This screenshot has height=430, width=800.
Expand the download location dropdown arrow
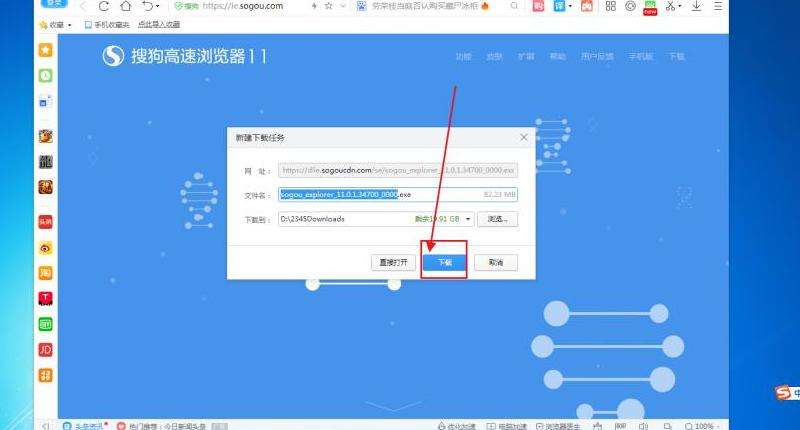point(468,219)
